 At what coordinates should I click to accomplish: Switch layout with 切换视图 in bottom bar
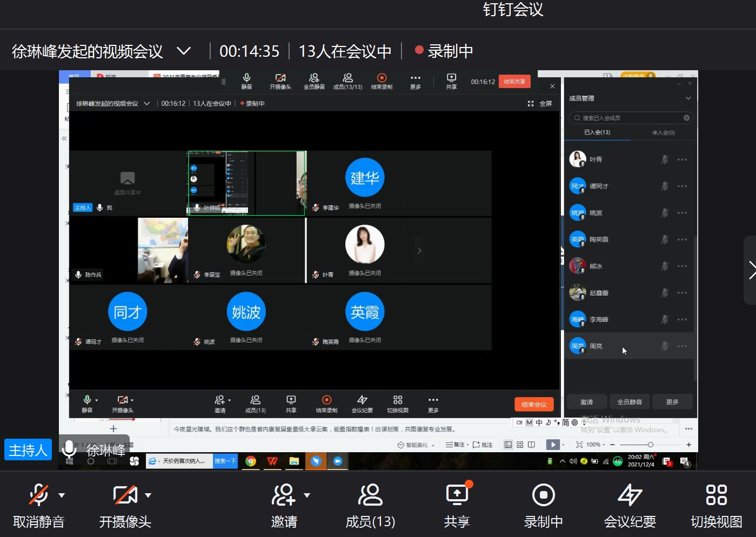[x=716, y=495]
